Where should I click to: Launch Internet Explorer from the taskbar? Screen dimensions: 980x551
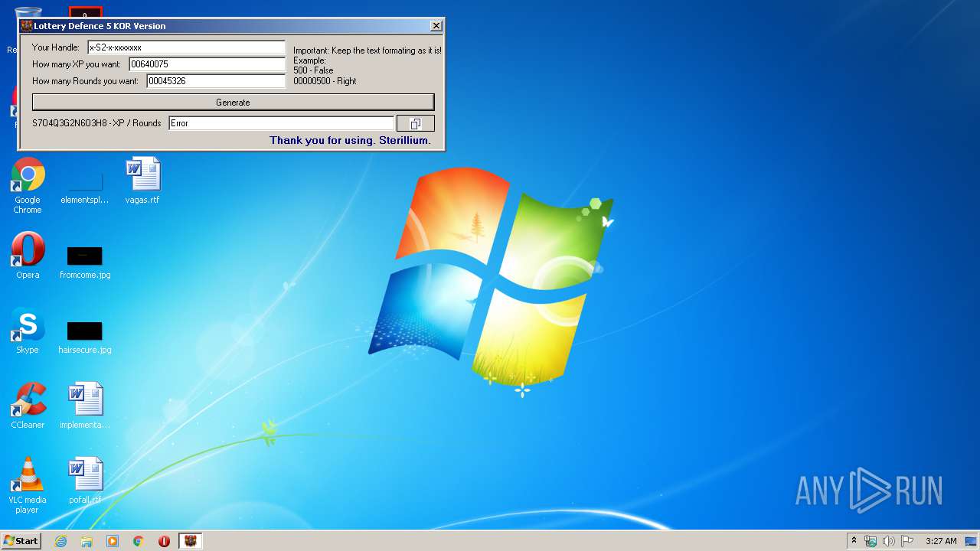coord(60,541)
